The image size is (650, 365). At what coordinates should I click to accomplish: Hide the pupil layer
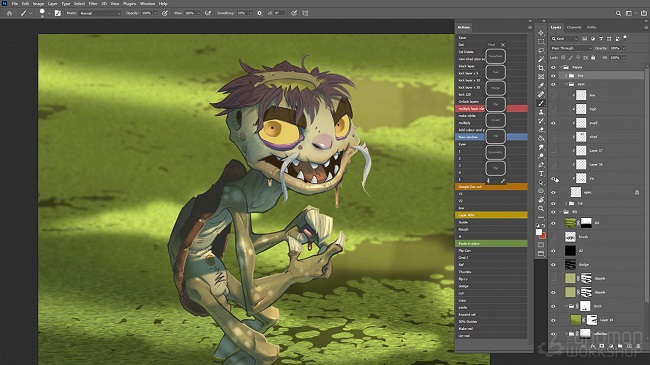pos(553,123)
